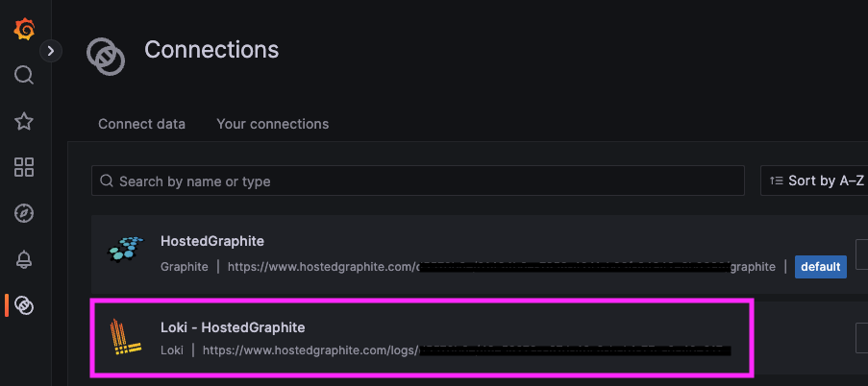This screenshot has width=868, height=386.
Task: Expand the sidebar with chevron button
Action: click(51, 51)
